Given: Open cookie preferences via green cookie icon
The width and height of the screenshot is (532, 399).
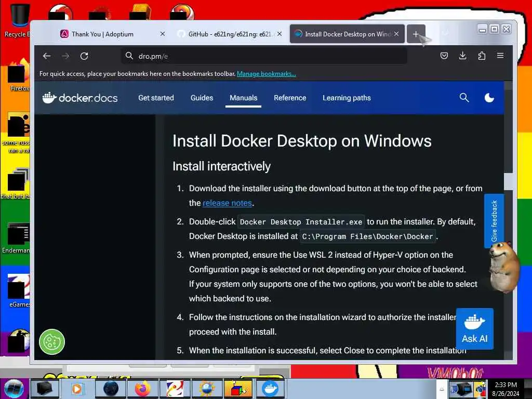Looking at the screenshot, I should click(x=51, y=342).
